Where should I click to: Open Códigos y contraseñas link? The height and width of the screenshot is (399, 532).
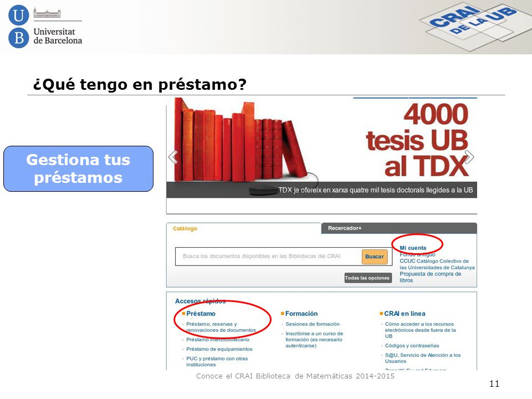pos(412,346)
